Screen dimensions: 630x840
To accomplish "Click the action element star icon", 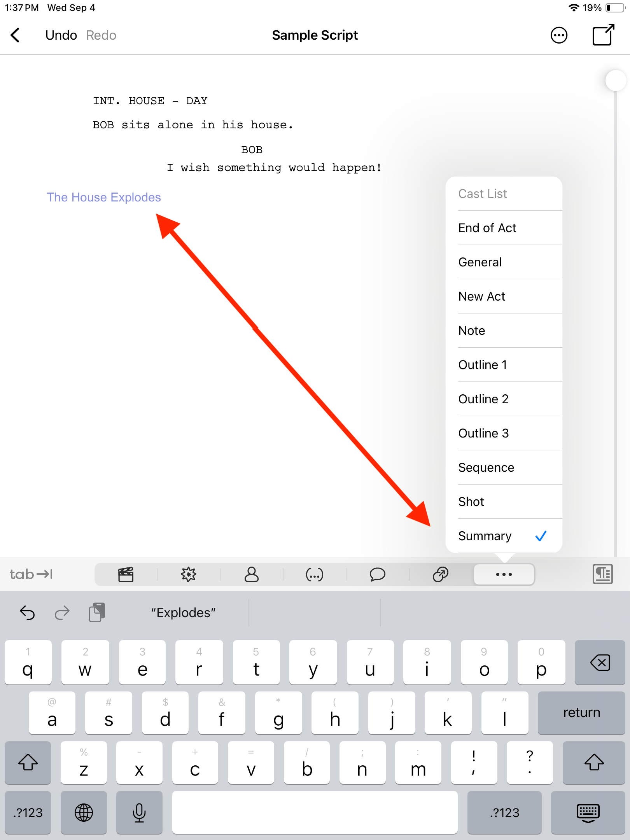I will 188,574.
